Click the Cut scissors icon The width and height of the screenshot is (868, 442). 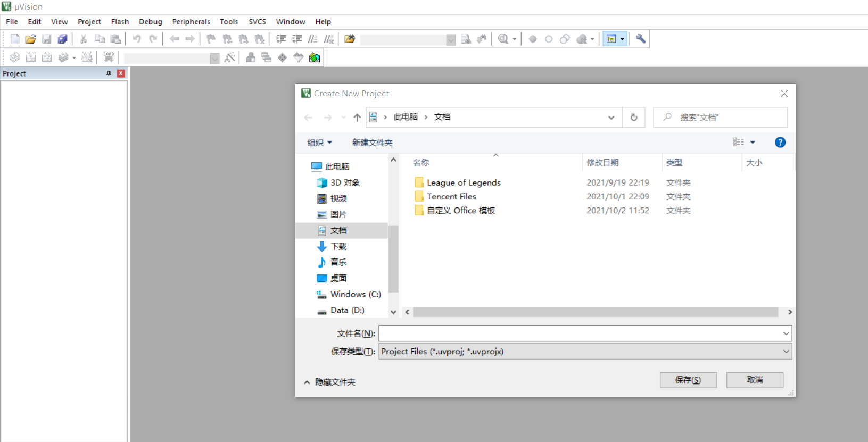pyautogui.click(x=84, y=39)
